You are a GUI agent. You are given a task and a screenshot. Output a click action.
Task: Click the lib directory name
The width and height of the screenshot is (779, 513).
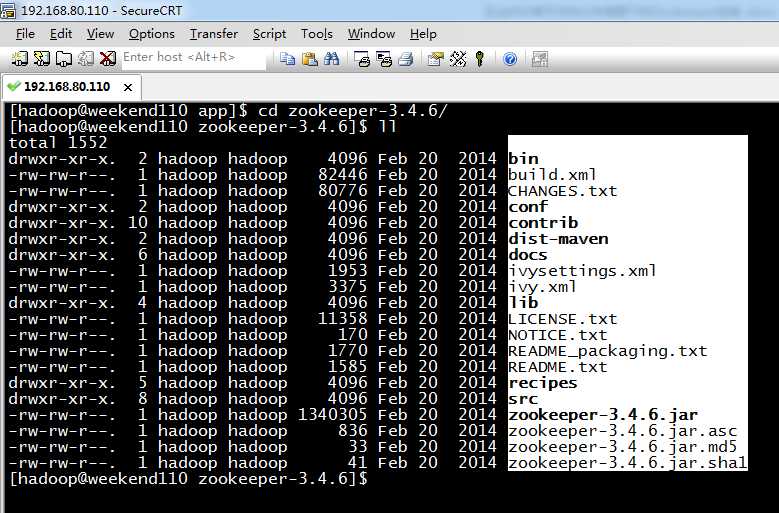coord(523,302)
